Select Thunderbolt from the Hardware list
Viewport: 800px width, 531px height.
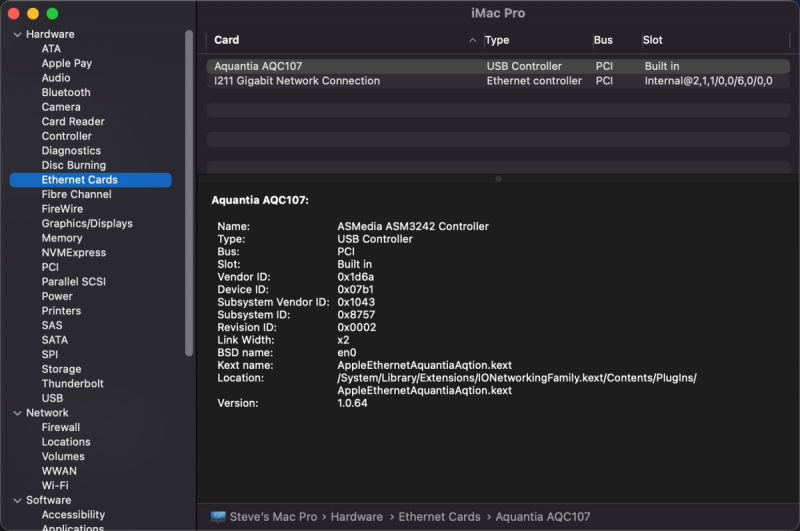click(x=72, y=384)
